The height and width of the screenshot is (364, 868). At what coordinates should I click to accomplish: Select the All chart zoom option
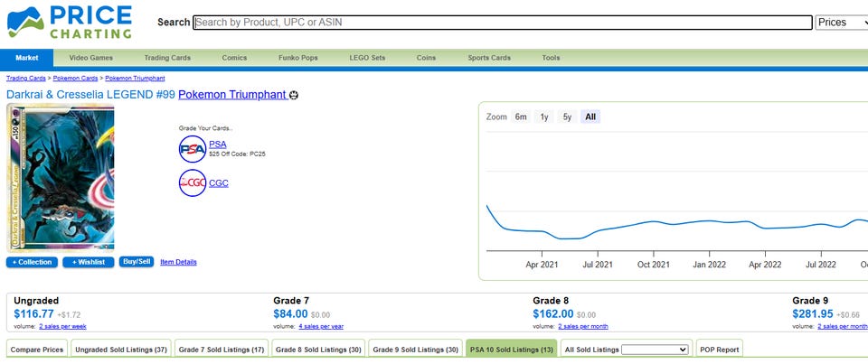(590, 117)
